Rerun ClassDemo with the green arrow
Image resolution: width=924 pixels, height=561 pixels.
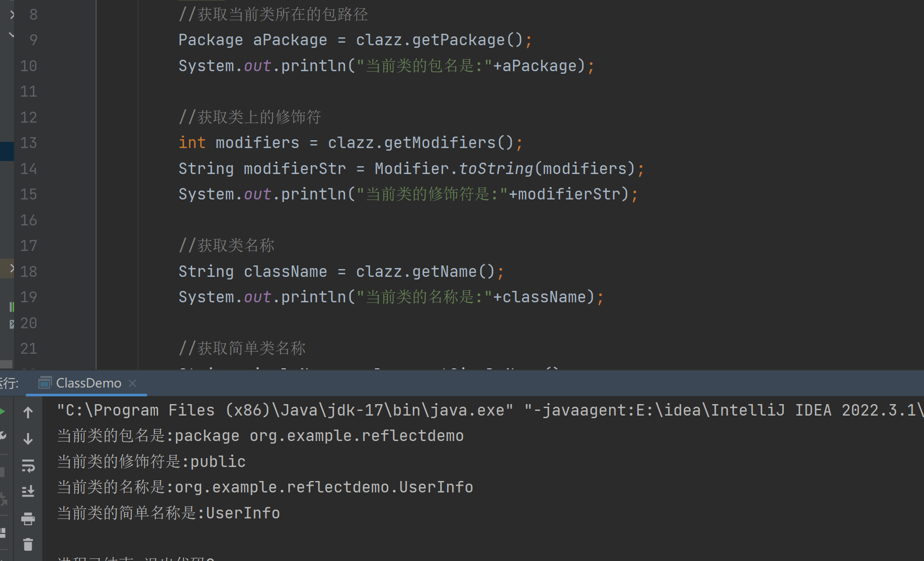3,412
